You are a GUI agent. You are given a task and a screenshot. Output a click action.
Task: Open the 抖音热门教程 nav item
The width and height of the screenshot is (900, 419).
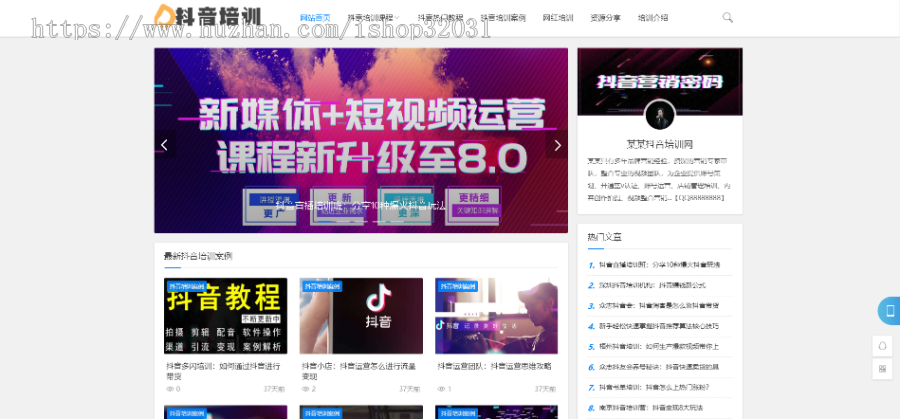[440, 18]
